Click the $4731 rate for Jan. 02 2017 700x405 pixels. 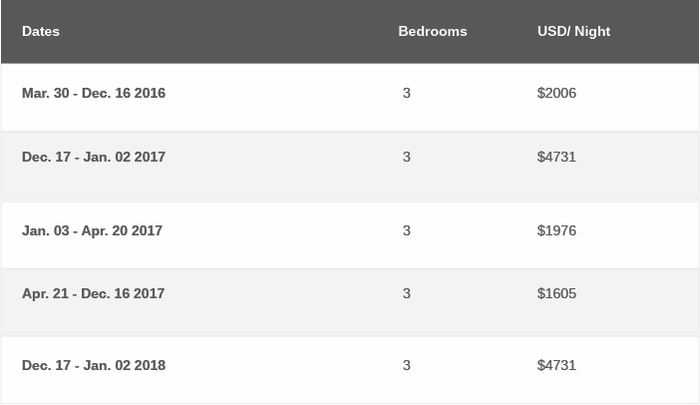pyautogui.click(x=557, y=157)
